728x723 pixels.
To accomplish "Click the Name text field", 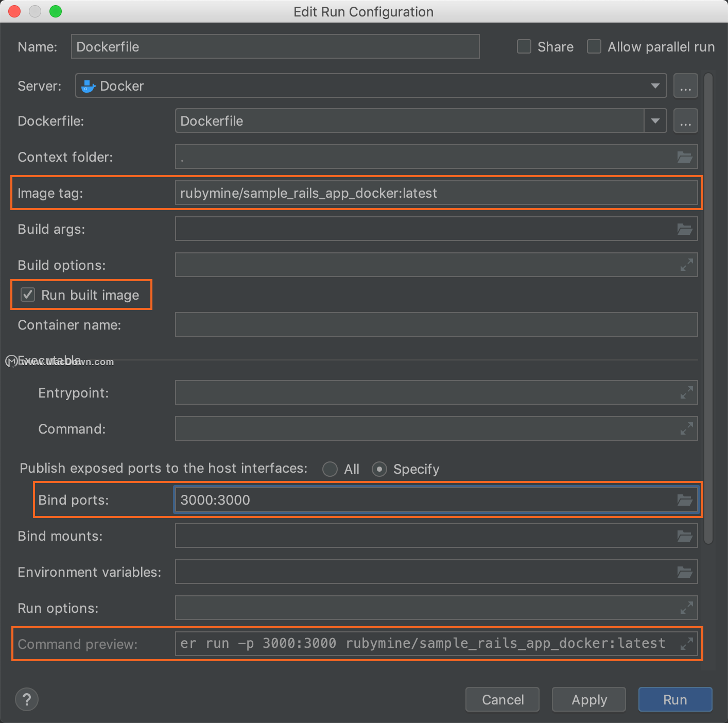I will point(275,46).
